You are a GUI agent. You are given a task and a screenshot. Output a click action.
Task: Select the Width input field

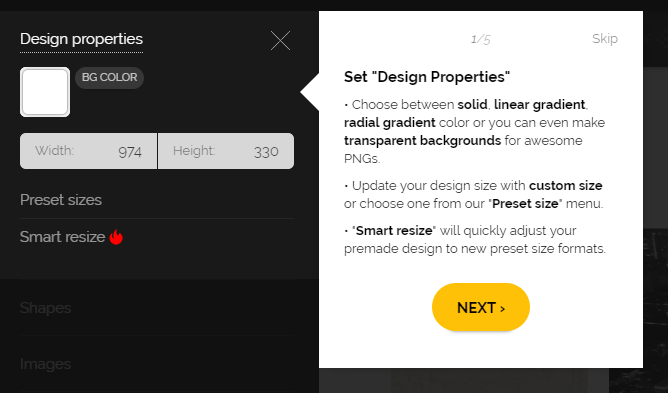[89, 151]
